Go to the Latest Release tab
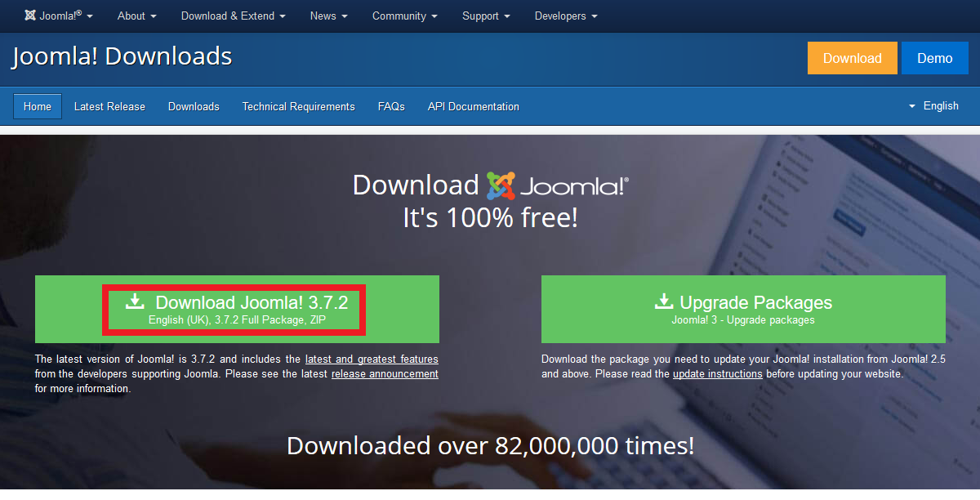The image size is (980, 500). (x=109, y=106)
